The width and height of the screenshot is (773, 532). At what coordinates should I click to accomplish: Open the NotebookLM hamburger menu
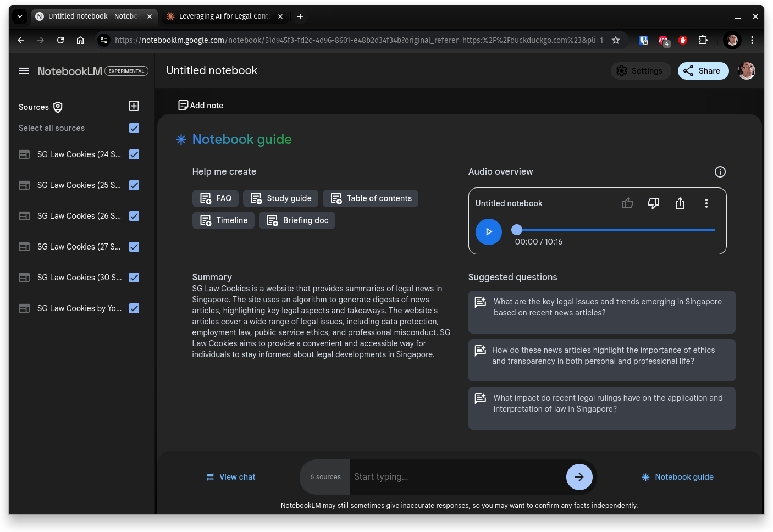pyautogui.click(x=24, y=71)
